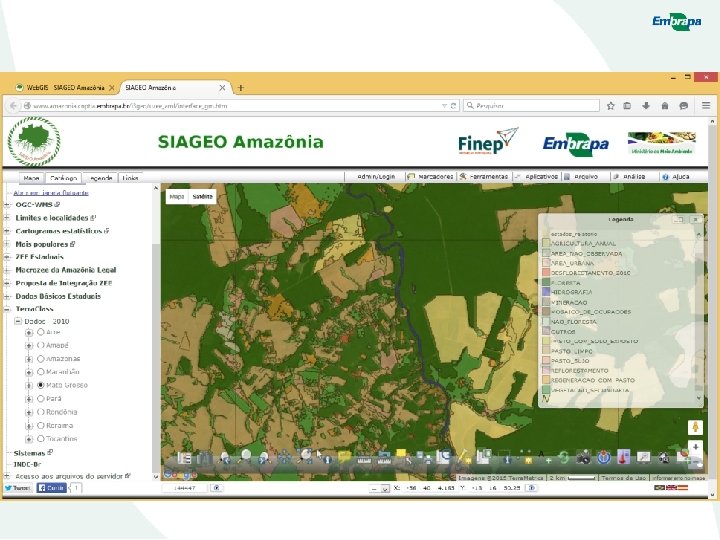Viewport: 720px width, 540px height.
Task: Click the Finep logo
Action: pyautogui.click(x=488, y=141)
